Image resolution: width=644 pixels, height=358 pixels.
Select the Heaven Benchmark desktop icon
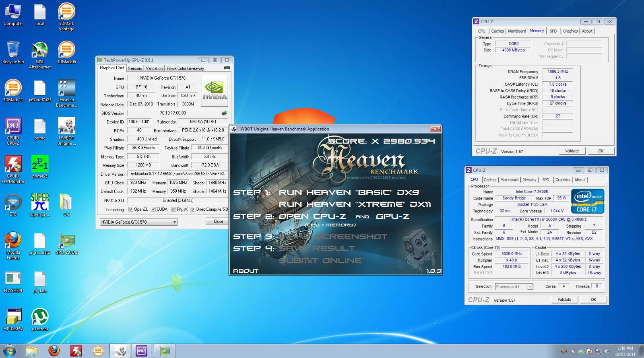coord(66,93)
